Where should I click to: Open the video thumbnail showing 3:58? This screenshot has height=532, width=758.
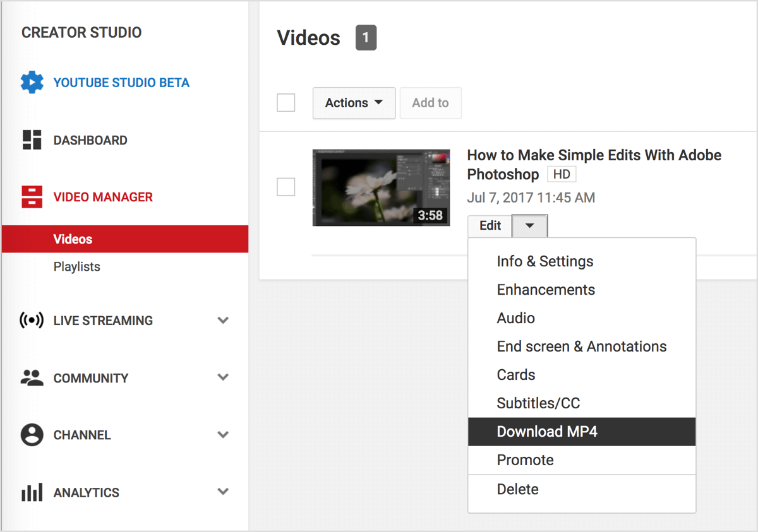coord(382,187)
